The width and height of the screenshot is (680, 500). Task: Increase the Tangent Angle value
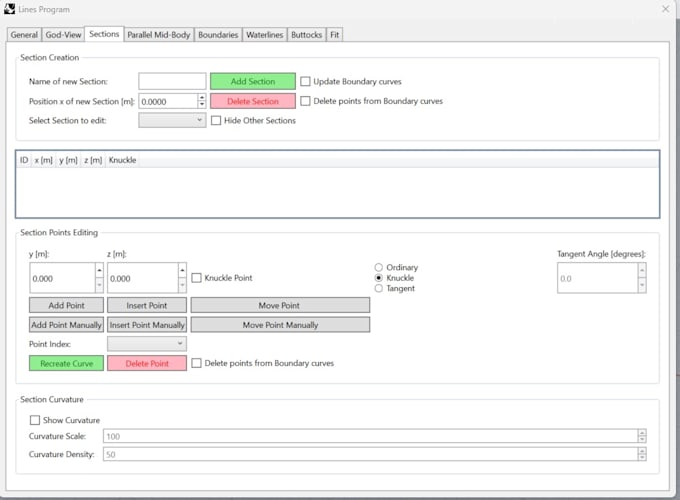pos(642,270)
